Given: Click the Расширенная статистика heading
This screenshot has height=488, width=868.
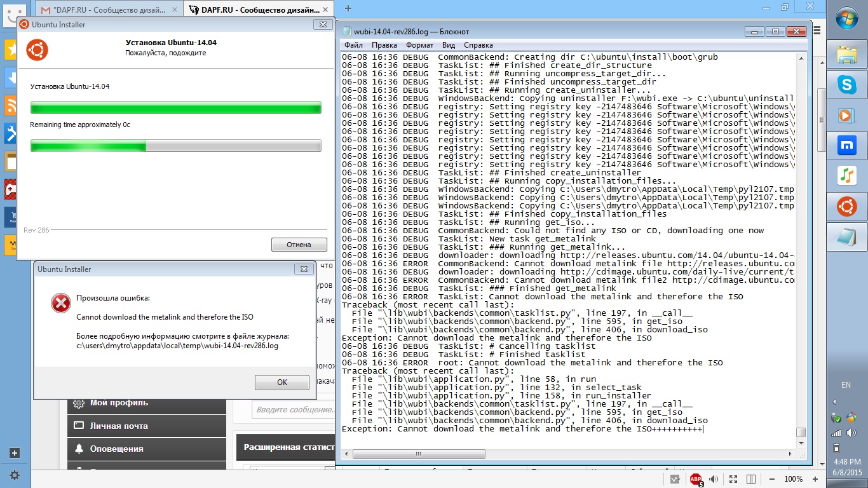Looking at the screenshot, I should tap(289, 447).
